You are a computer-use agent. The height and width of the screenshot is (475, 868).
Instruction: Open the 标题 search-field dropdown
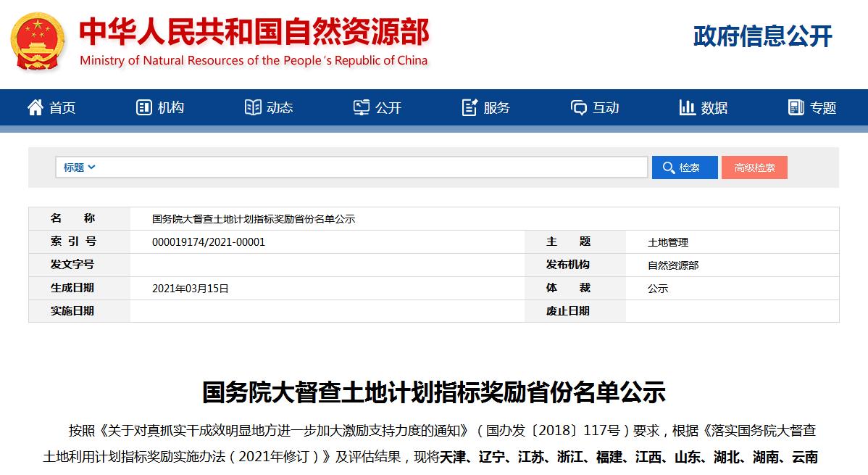(79, 168)
